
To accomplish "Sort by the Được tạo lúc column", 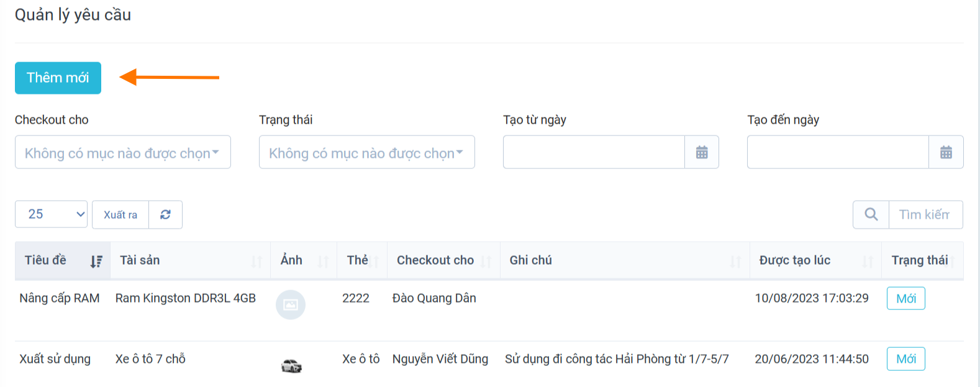I will click(868, 262).
